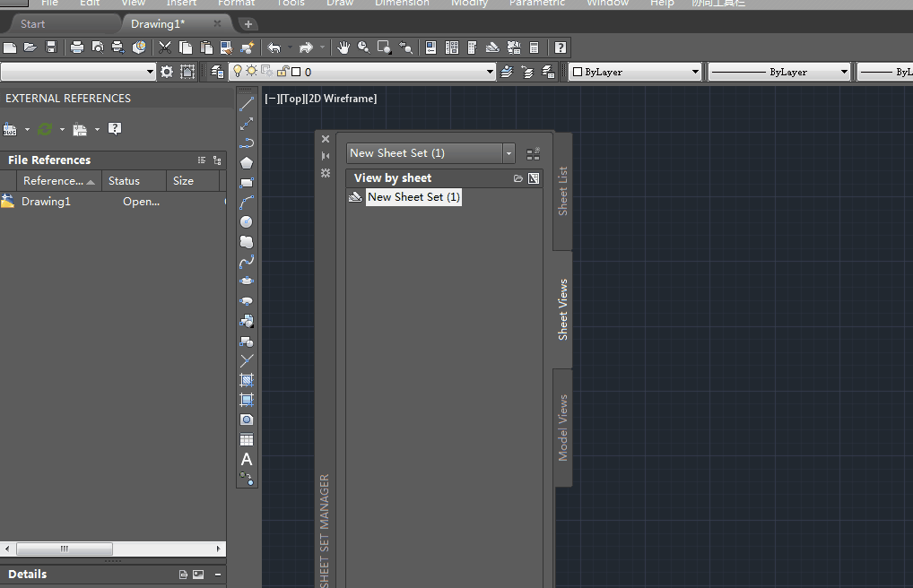Toggle list view in File References
Image resolution: width=913 pixels, height=588 pixels.
click(x=202, y=160)
